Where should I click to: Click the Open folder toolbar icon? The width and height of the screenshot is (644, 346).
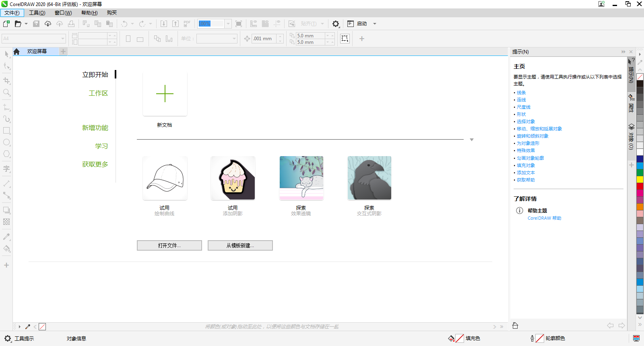pos(18,24)
